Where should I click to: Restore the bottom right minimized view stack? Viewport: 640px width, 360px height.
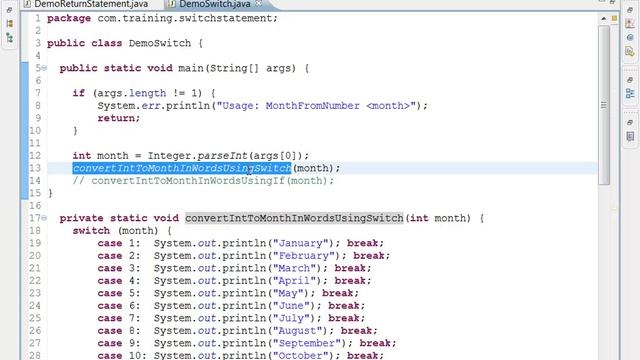point(630,122)
